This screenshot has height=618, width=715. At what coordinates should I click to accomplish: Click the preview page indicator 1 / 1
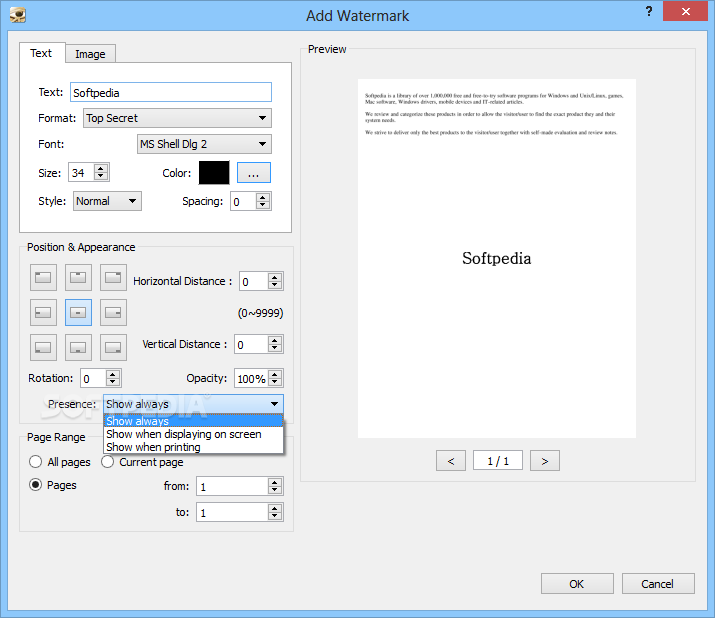pos(498,461)
